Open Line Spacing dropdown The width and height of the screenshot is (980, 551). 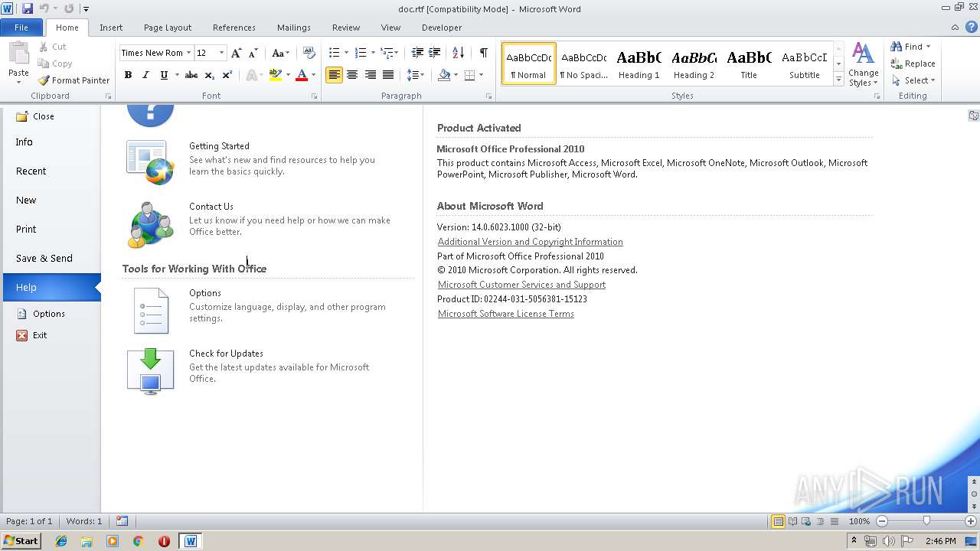point(416,75)
